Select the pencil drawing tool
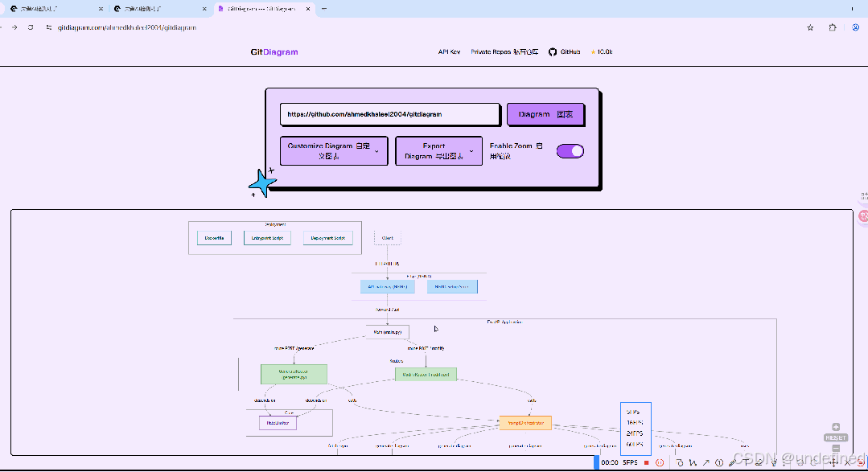 [x=732, y=462]
